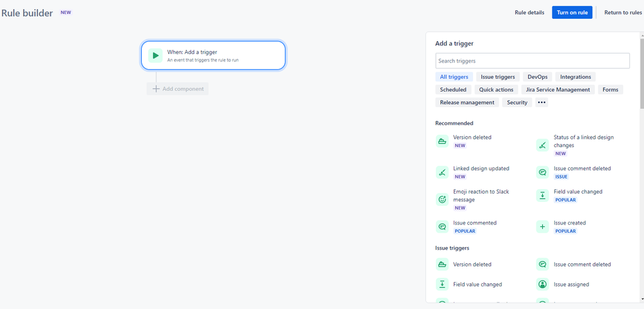The image size is (644, 309).
Task: Choose Status of a linked design changes
Action: (x=583, y=141)
